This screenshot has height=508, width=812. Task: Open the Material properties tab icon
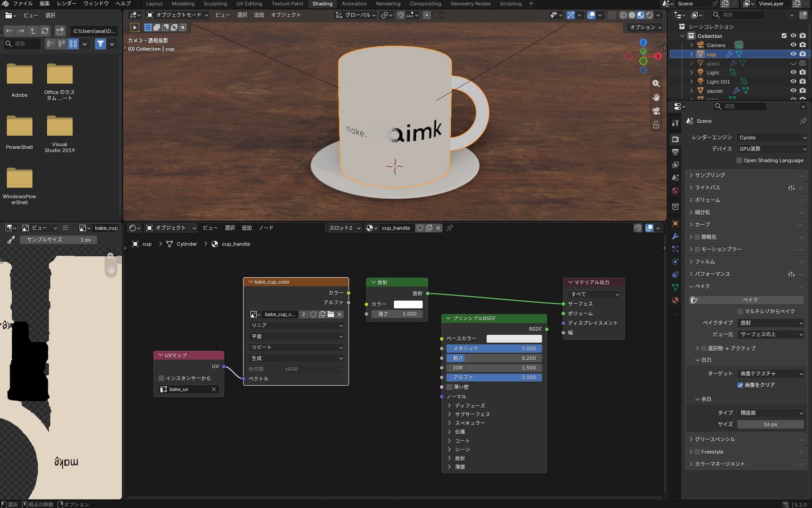coord(675,300)
